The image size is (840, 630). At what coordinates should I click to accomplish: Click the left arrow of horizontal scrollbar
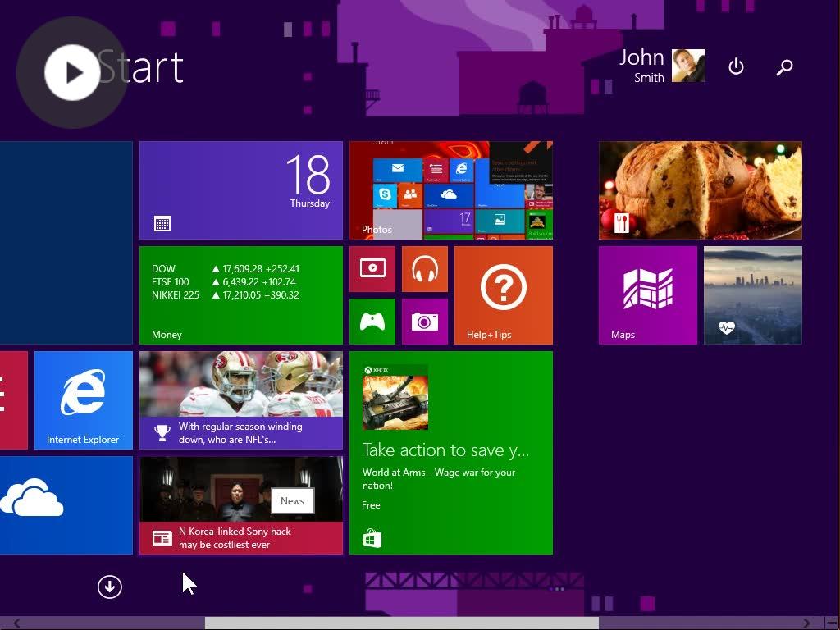[16, 623]
